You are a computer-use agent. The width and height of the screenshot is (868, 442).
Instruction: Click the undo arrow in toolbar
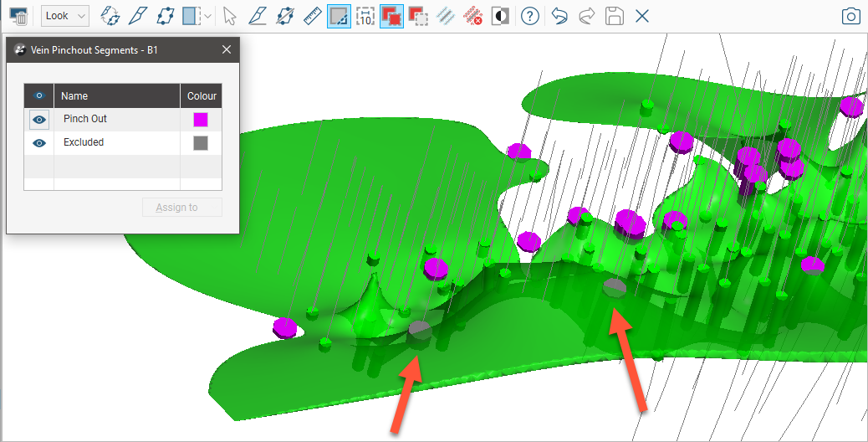(559, 16)
